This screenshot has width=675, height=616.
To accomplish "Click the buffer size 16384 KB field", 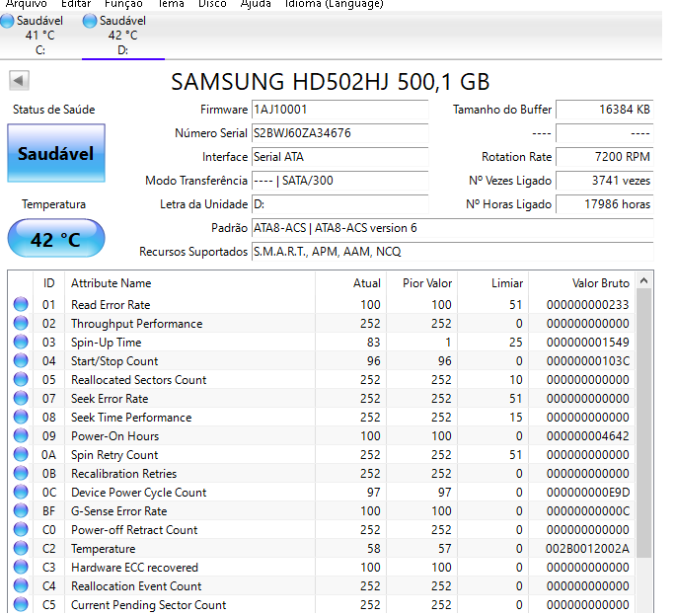I will [605, 110].
